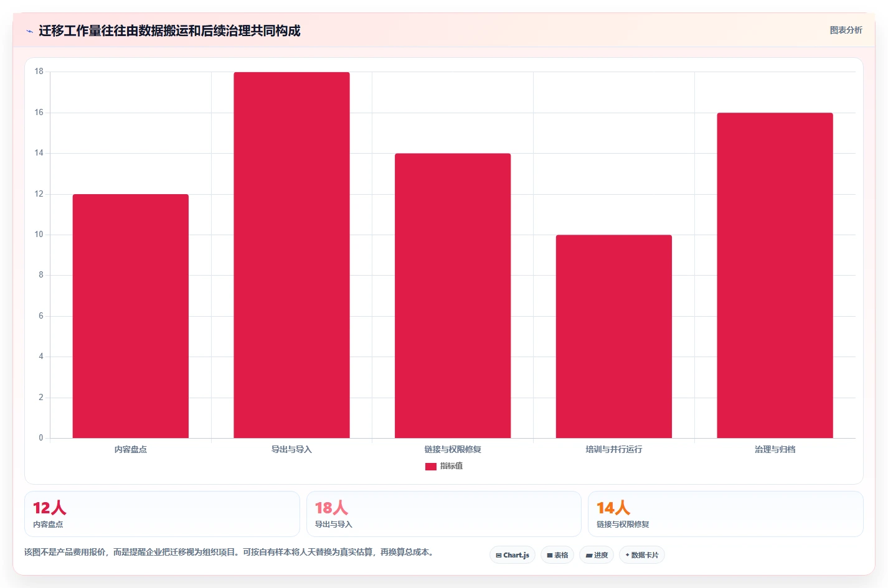Viewport: 888px width, 588px height.
Task: Click the Chart.js tag chip
Action: click(512, 555)
